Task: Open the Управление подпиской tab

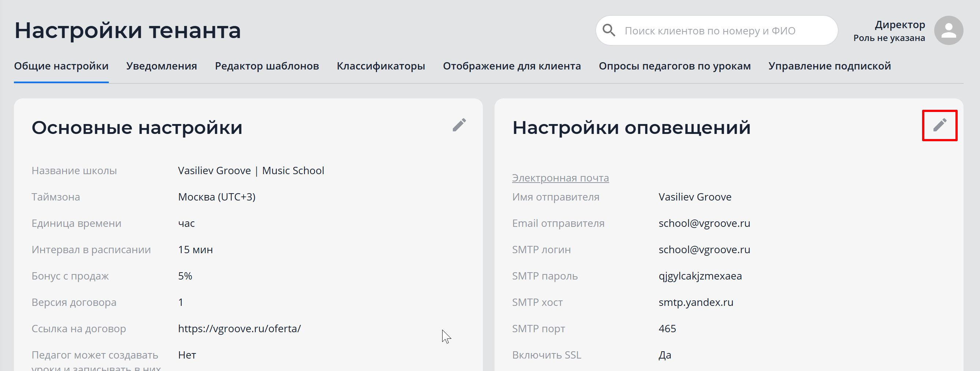Action: click(830, 66)
